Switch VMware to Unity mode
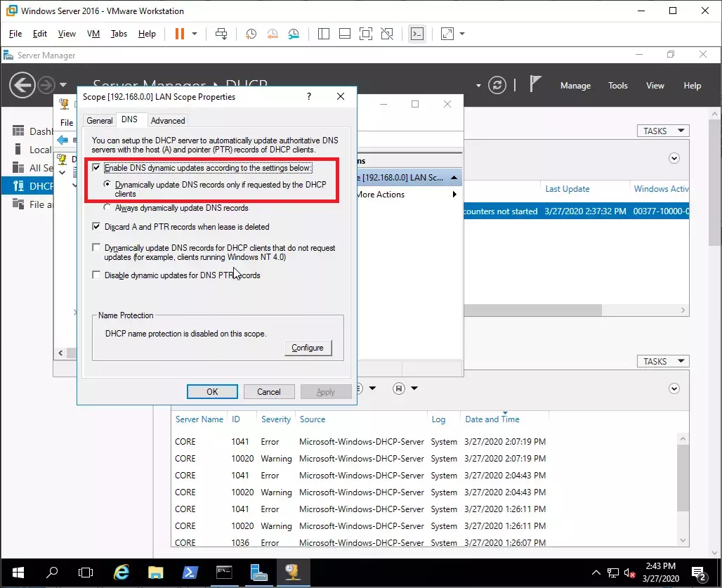Viewport: 722px width, 588px height. point(387,34)
